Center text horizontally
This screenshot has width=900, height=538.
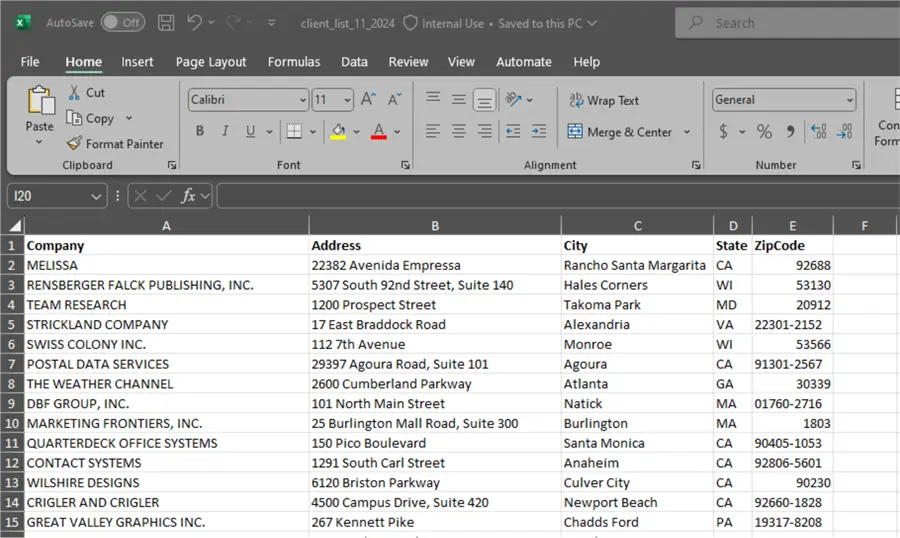(458, 131)
